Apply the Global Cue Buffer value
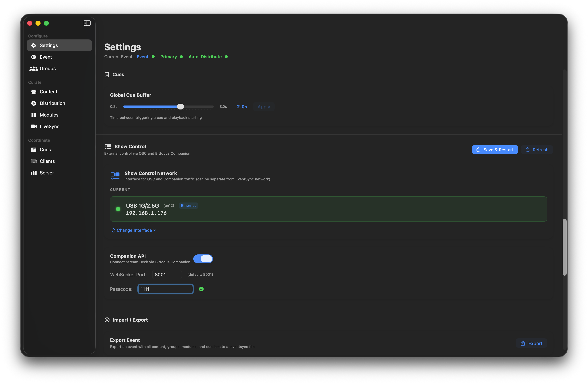 coord(264,107)
